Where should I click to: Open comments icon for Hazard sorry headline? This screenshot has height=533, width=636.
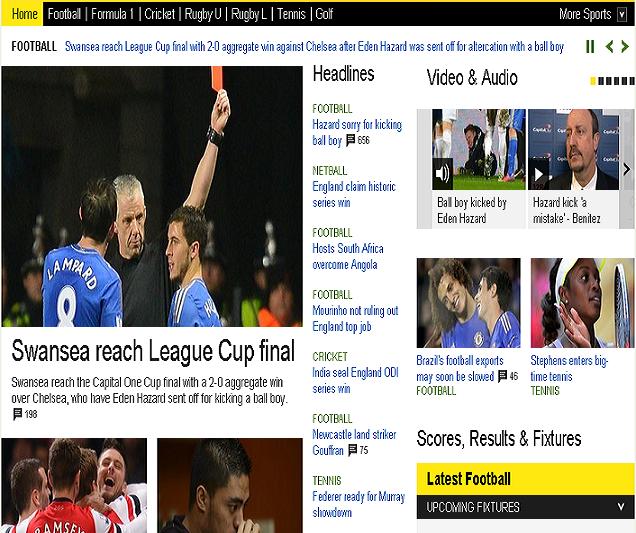point(351,141)
